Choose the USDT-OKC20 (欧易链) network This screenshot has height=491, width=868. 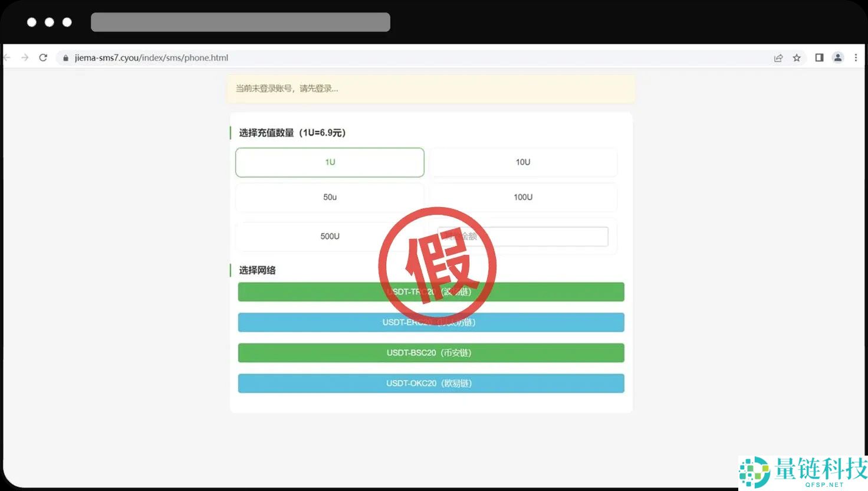point(430,383)
